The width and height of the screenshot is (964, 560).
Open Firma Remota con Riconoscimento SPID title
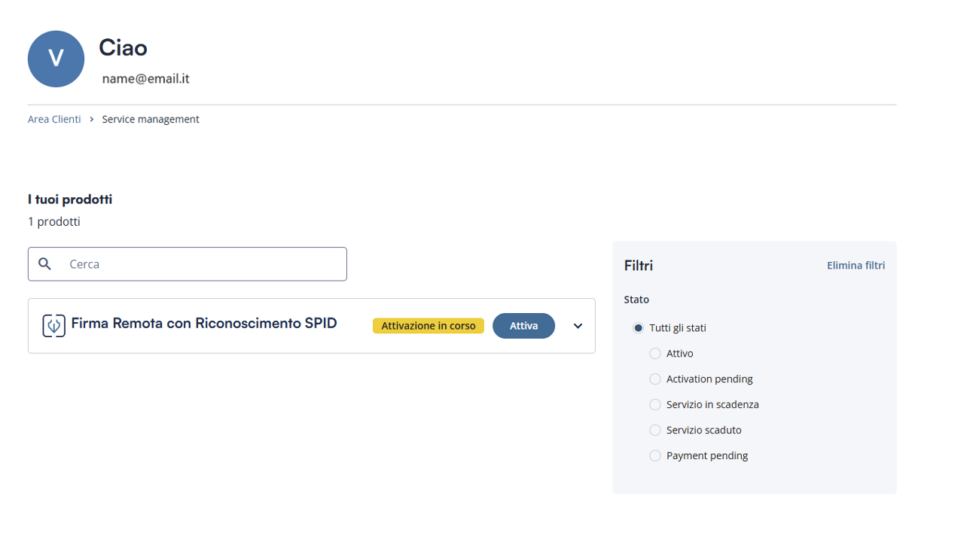coord(204,324)
